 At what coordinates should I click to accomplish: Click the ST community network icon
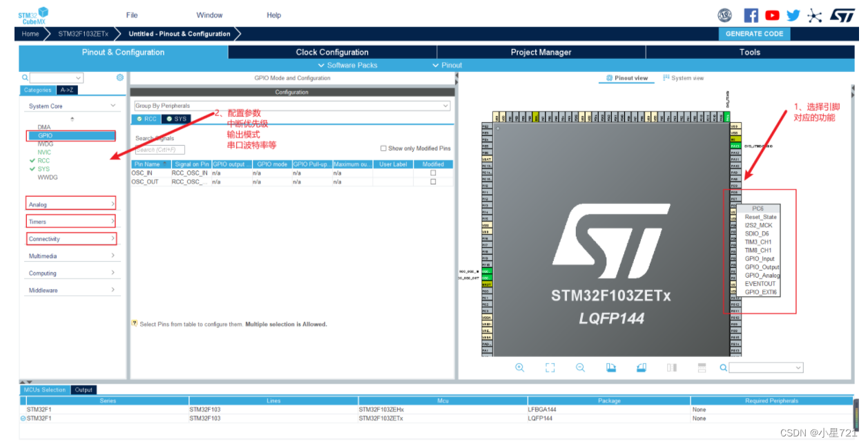click(815, 15)
